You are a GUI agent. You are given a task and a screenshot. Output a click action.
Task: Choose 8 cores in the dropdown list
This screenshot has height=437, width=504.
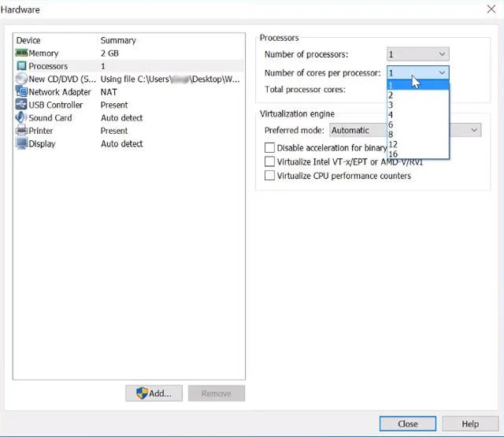(x=418, y=135)
